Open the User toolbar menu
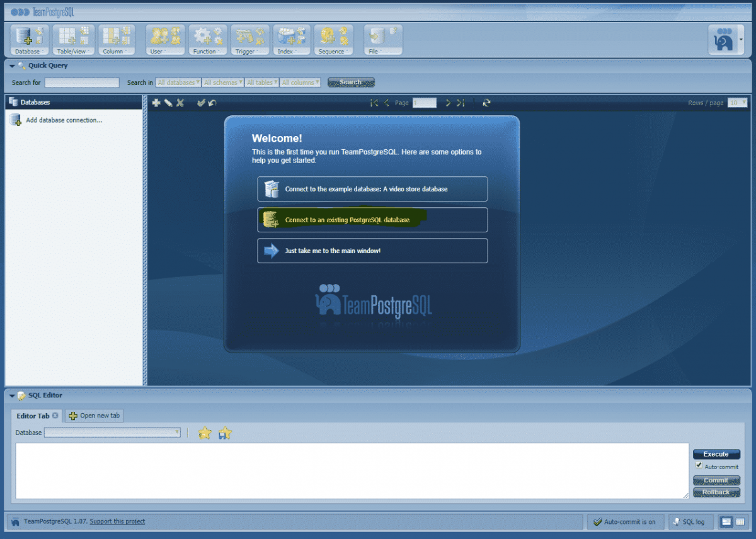 point(165,40)
